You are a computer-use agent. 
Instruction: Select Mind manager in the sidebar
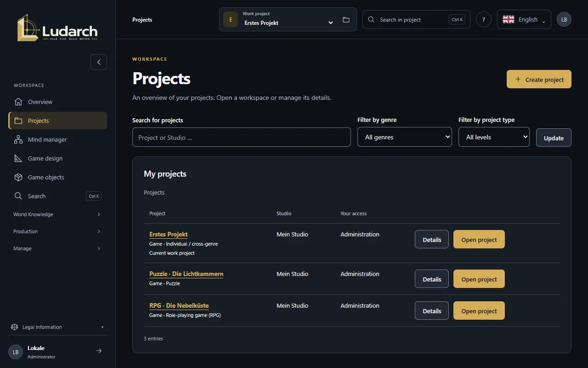pyautogui.click(x=57, y=139)
